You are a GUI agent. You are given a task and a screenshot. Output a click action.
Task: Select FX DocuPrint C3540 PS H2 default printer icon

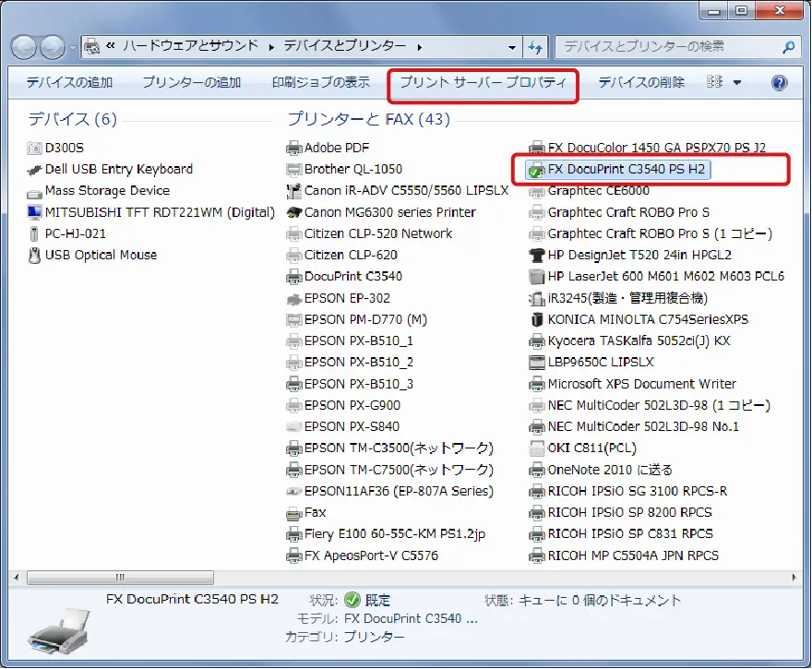[x=536, y=170]
